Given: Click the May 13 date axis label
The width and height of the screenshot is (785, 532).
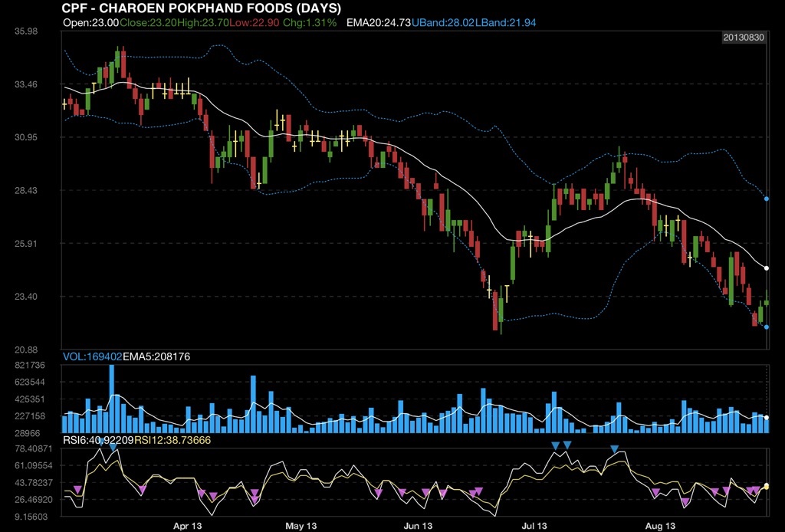Looking at the screenshot, I should pos(301,526).
